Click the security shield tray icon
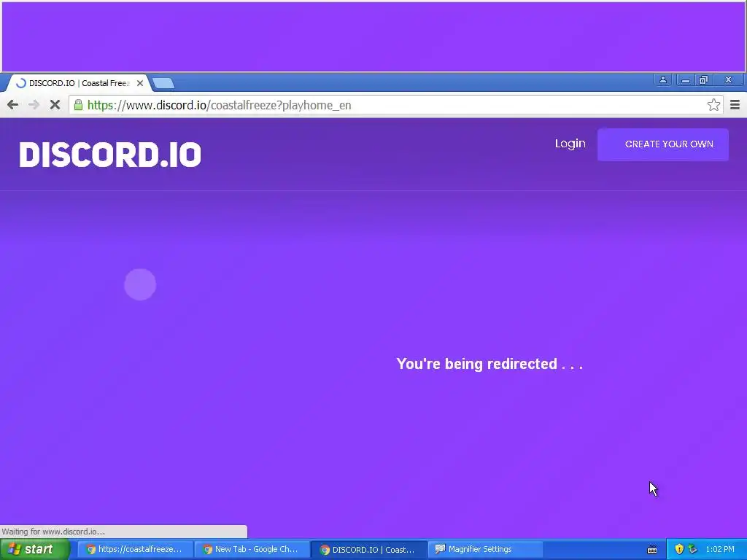This screenshot has height=560, width=747. (x=679, y=550)
